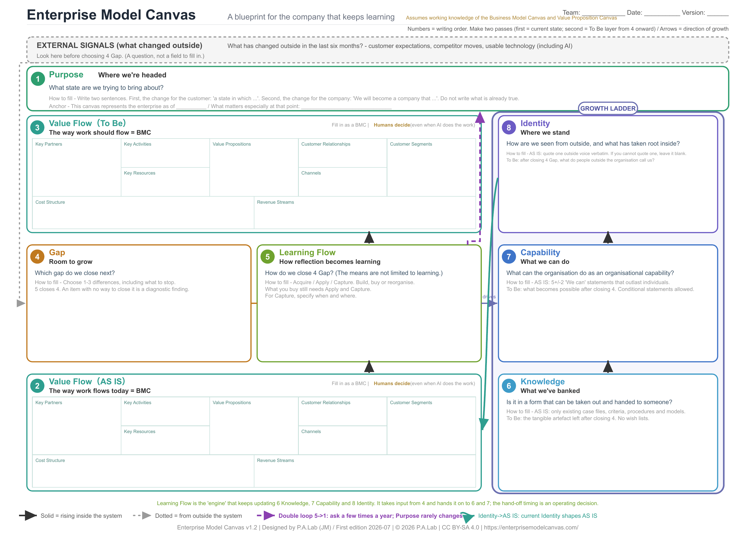Click the 'Which gap do we close next?' question

[x=75, y=273]
